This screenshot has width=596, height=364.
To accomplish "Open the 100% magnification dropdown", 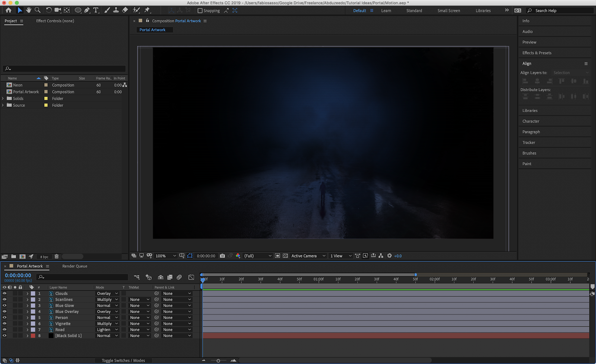I will click(x=166, y=256).
